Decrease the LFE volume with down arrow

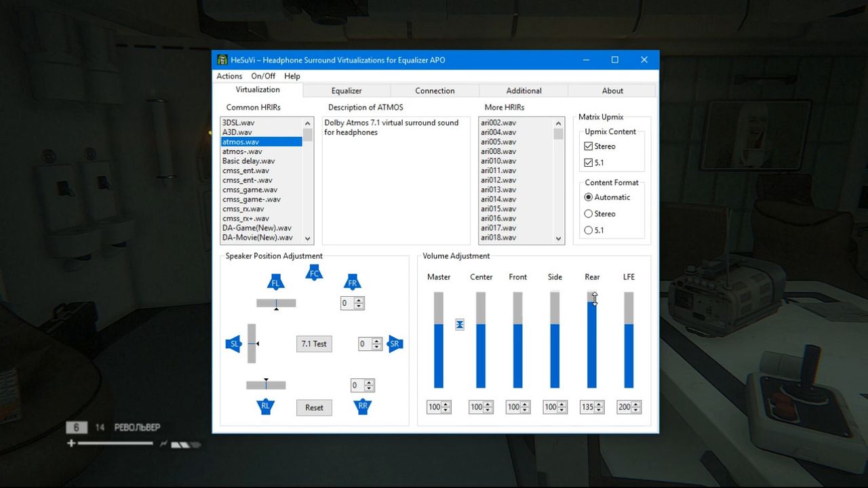636,410
